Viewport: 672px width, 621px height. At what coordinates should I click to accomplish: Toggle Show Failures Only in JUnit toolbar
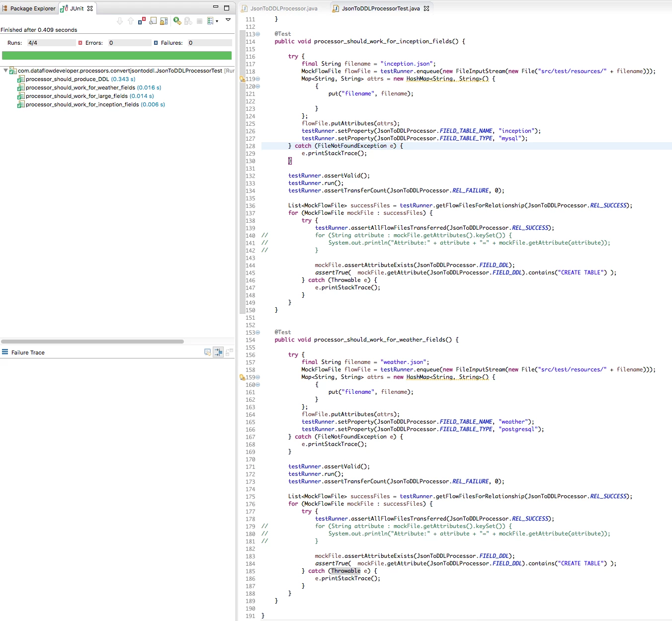click(x=142, y=21)
